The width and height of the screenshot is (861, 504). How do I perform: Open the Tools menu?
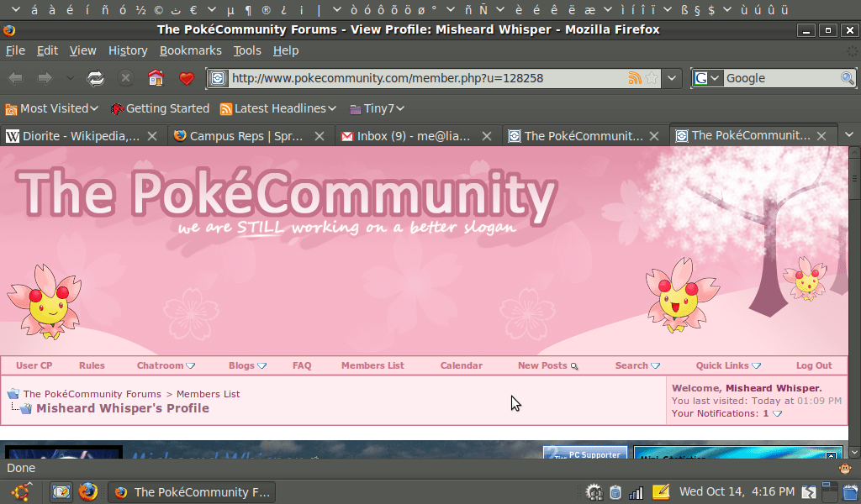click(x=247, y=50)
